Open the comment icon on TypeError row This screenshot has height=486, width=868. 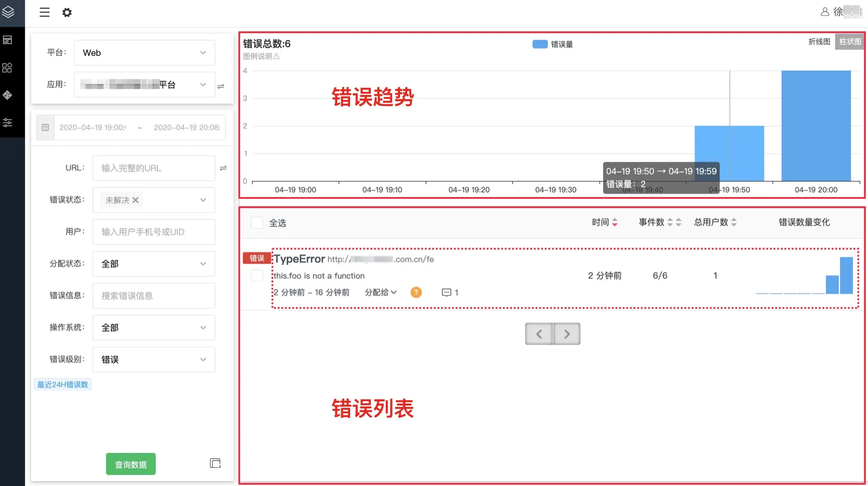[x=446, y=292]
